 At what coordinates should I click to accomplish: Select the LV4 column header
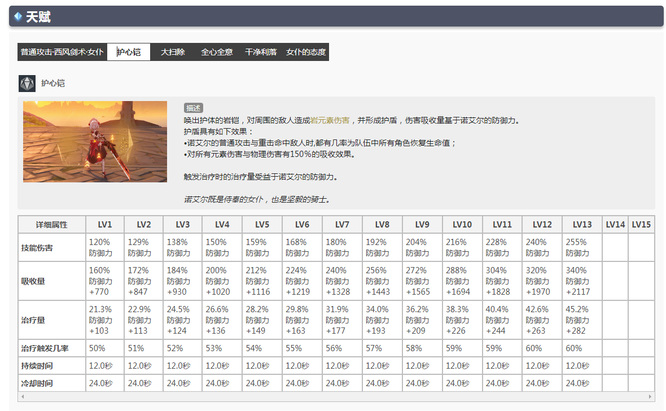pyautogui.click(x=222, y=224)
